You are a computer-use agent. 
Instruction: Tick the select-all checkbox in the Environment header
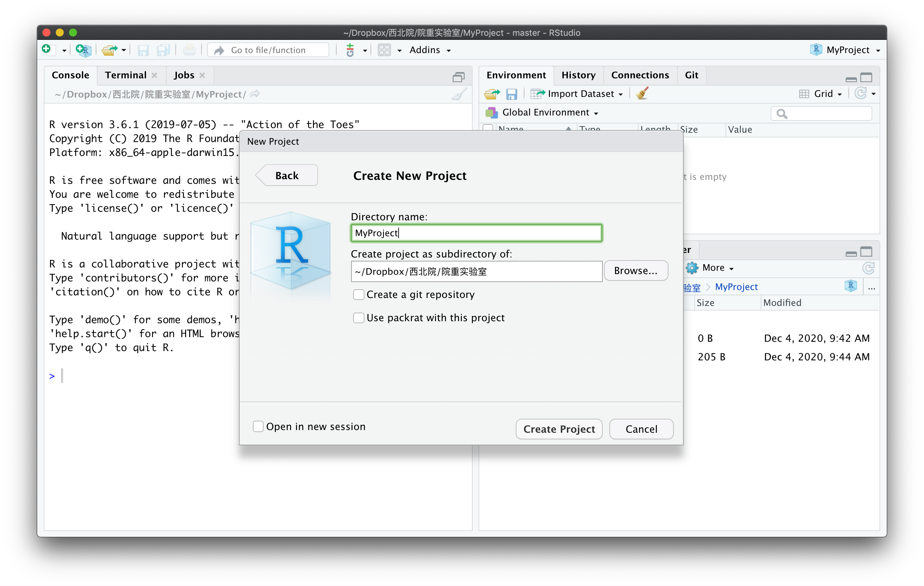coord(488,128)
